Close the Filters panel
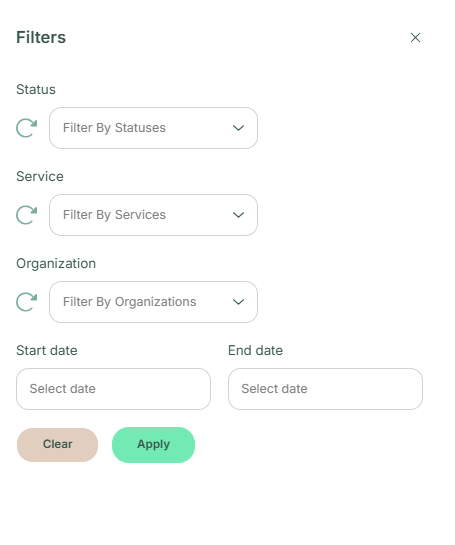 (415, 38)
